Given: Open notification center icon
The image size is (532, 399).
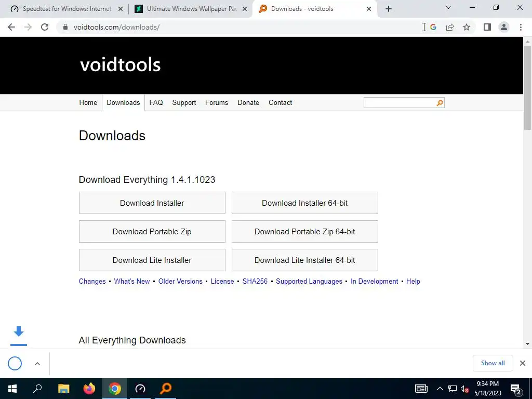Looking at the screenshot, I should [516, 389].
